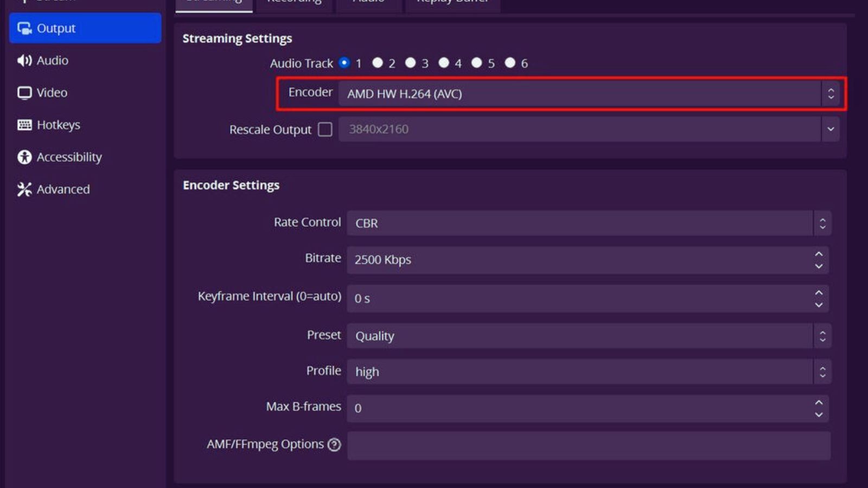Image resolution: width=868 pixels, height=488 pixels.
Task: Decrease Keyframe Interval with down arrow
Action: [819, 305]
